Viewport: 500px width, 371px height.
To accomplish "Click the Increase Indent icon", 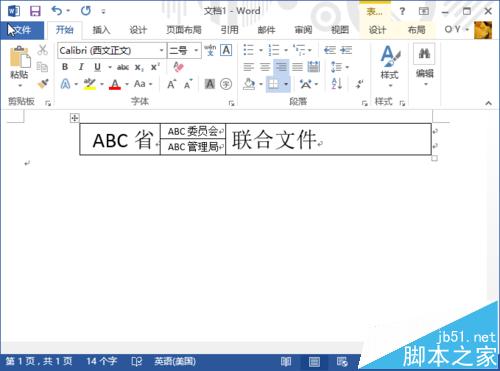I will [x=346, y=50].
